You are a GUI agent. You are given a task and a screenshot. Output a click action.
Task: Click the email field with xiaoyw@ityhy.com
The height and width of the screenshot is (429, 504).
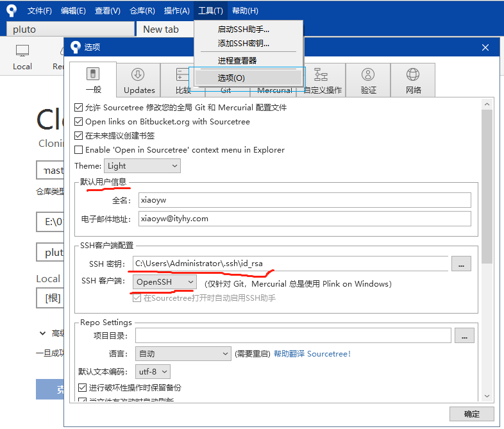click(305, 219)
